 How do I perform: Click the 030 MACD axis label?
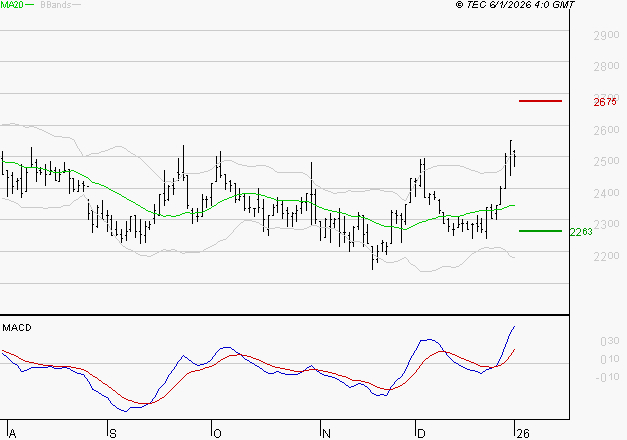[x=607, y=341]
